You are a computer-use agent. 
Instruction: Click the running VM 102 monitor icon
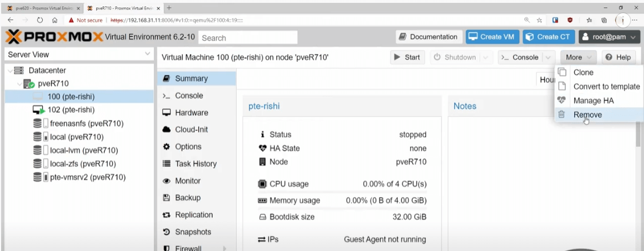click(x=38, y=110)
